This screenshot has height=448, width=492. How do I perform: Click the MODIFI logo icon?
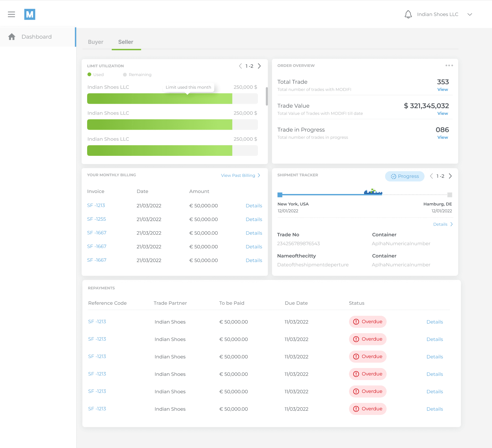30,14
